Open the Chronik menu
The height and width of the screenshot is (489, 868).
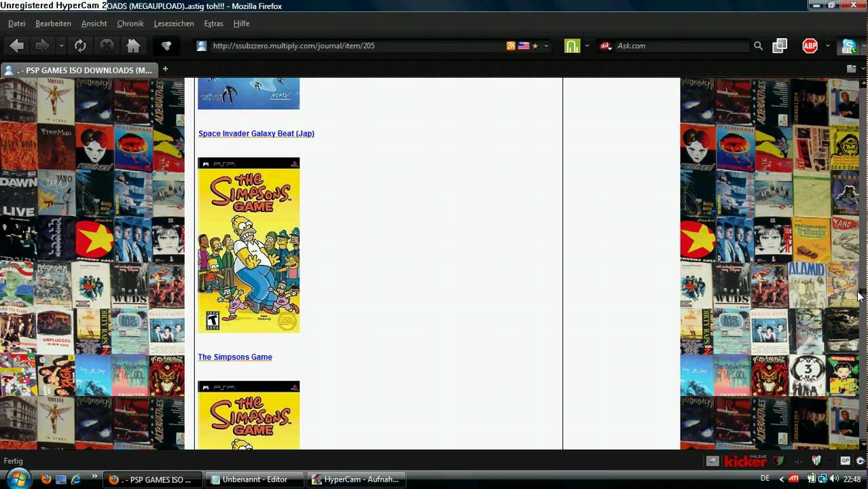pyautogui.click(x=130, y=23)
